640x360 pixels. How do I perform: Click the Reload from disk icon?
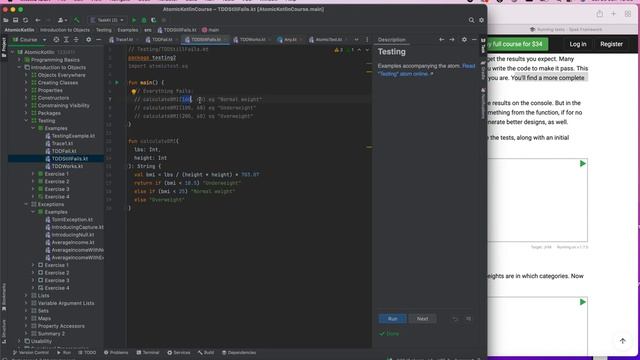pos(25,20)
